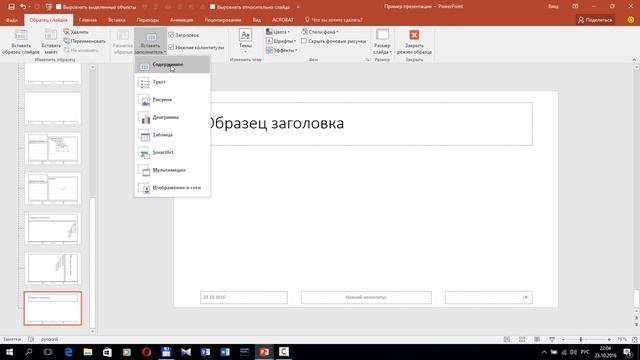Open the Переходы ribbon tab
The height and width of the screenshot is (360, 640).
(x=148, y=20)
